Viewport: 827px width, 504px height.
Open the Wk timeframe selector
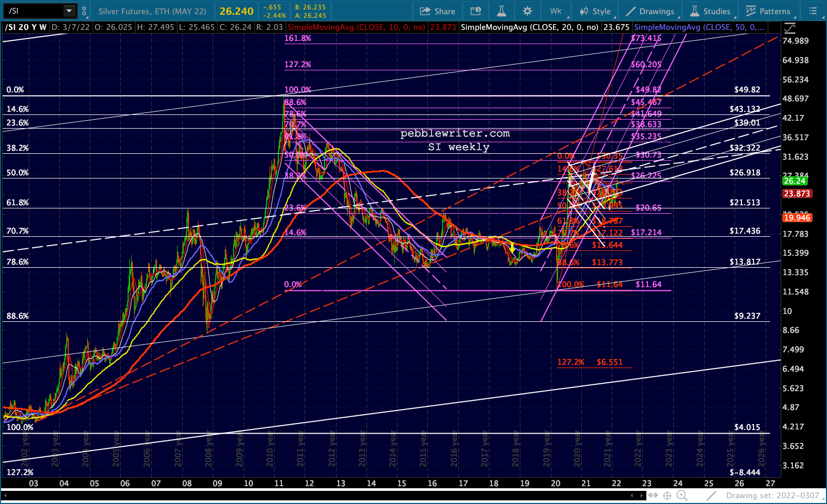click(x=556, y=11)
